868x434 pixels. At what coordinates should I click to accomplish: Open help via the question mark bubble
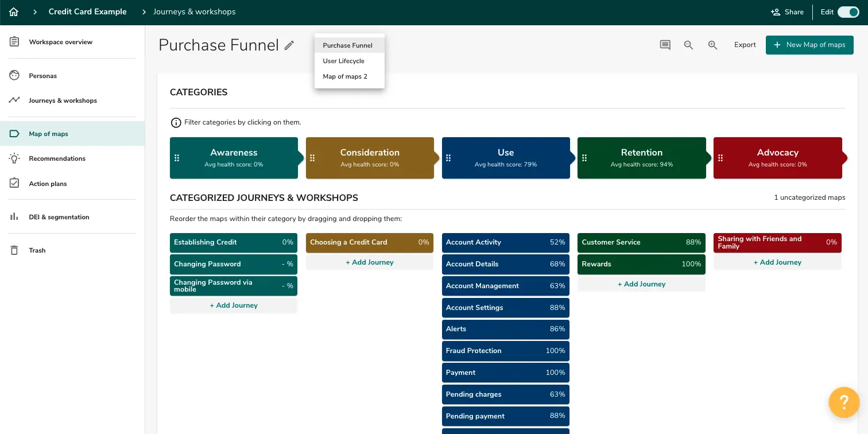[x=844, y=402]
